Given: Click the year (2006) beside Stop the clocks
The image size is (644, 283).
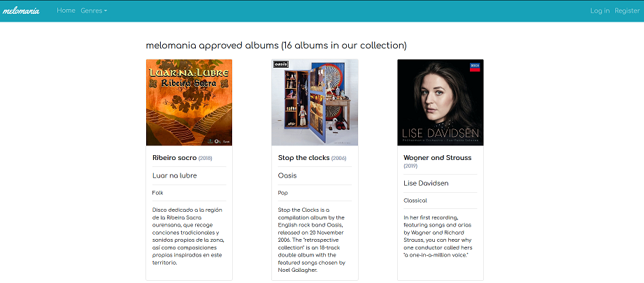Looking at the screenshot, I should (339, 159).
